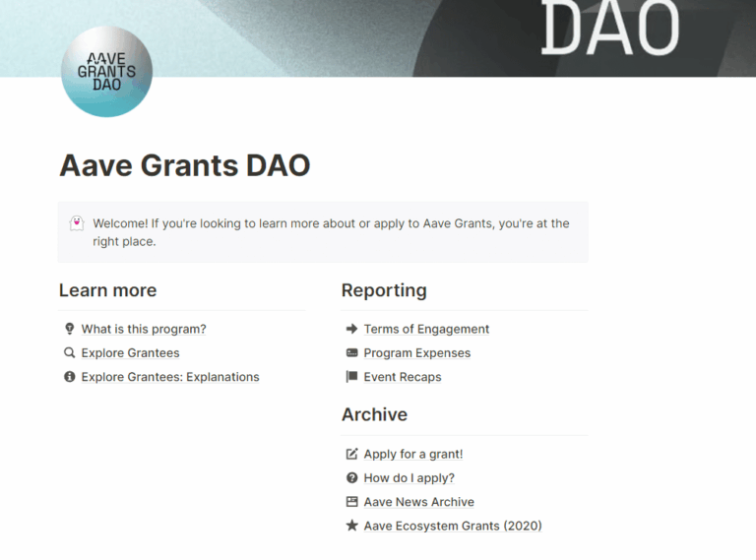The height and width of the screenshot is (560, 756).
Task: Open Event Recaps
Action: click(402, 376)
